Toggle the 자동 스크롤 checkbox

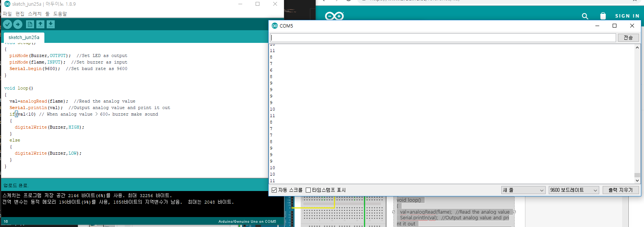[x=274, y=190]
